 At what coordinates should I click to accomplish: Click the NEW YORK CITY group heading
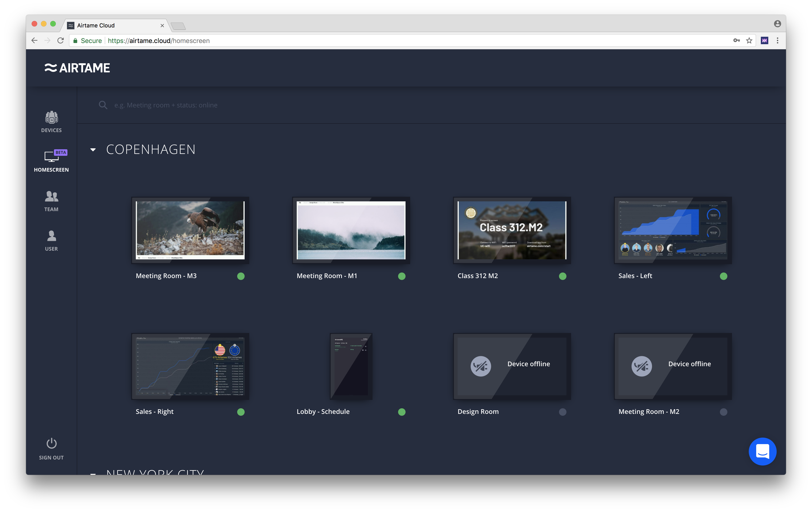click(155, 472)
